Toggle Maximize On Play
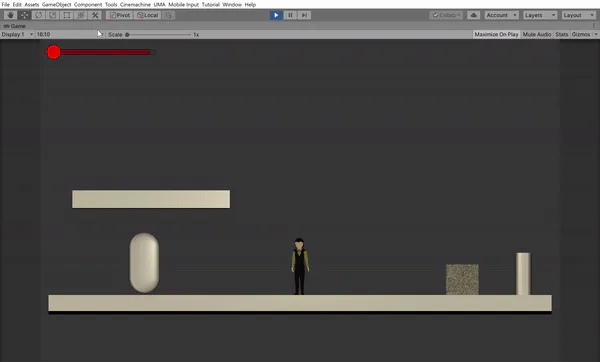The height and width of the screenshot is (362, 600). click(x=496, y=34)
